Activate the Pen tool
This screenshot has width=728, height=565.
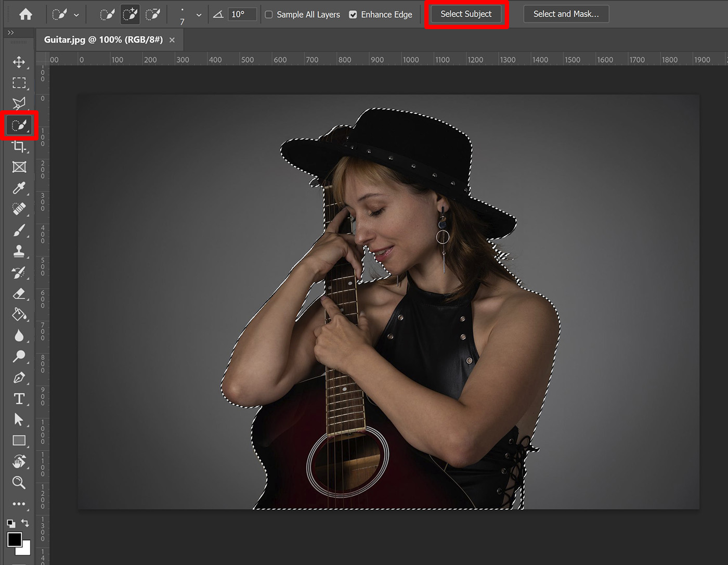click(19, 378)
